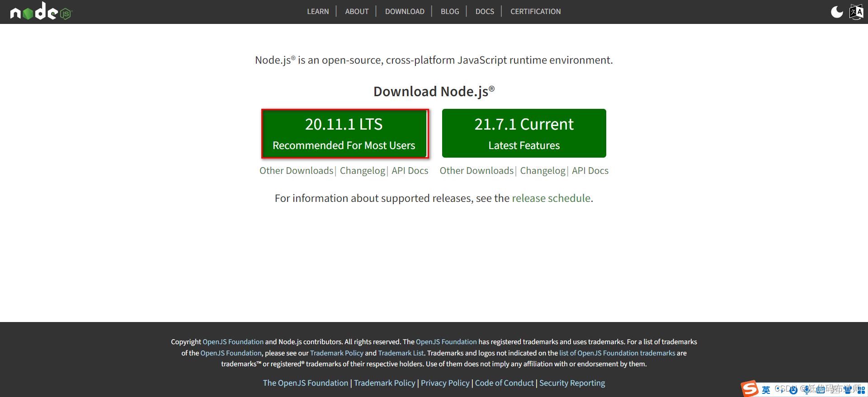The height and width of the screenshot is (397, 868).
Task: Open the Trademark List link
Action: point(401,353)
